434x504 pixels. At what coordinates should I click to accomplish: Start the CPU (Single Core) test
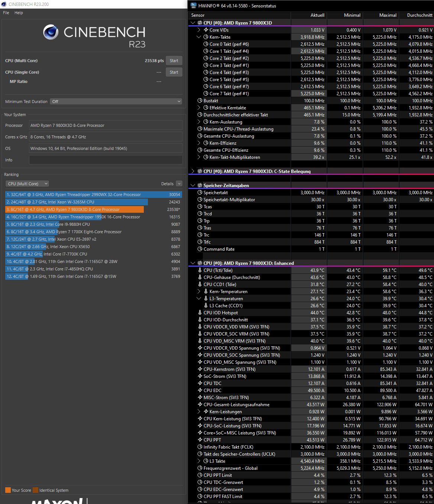click(x=174, y=72)
